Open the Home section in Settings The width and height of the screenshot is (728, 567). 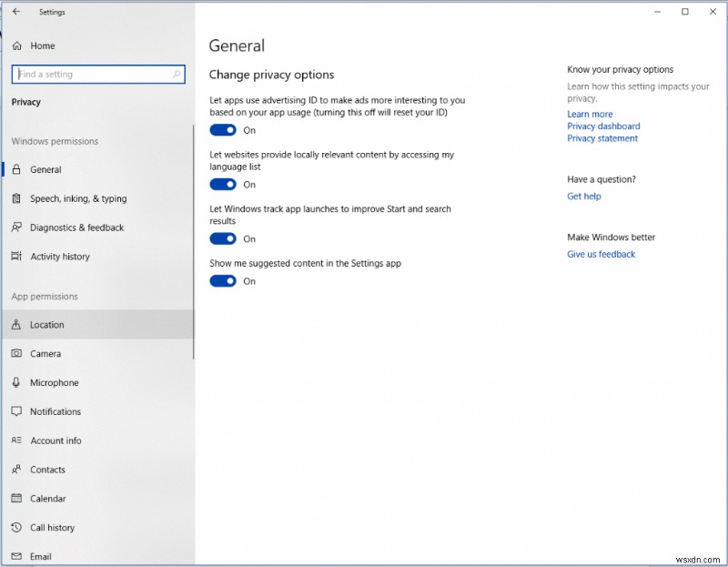[x=43, y=46]
